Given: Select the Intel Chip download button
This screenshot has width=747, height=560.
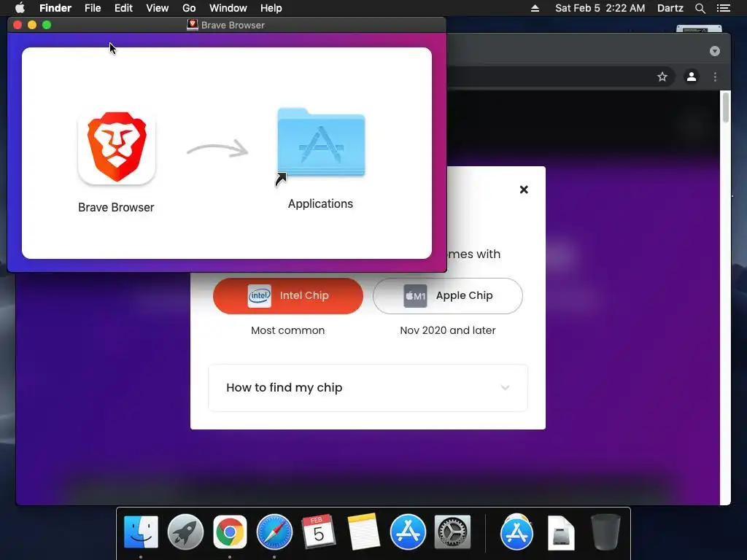Looking at the screenshot, I should [x=287, y=296].
